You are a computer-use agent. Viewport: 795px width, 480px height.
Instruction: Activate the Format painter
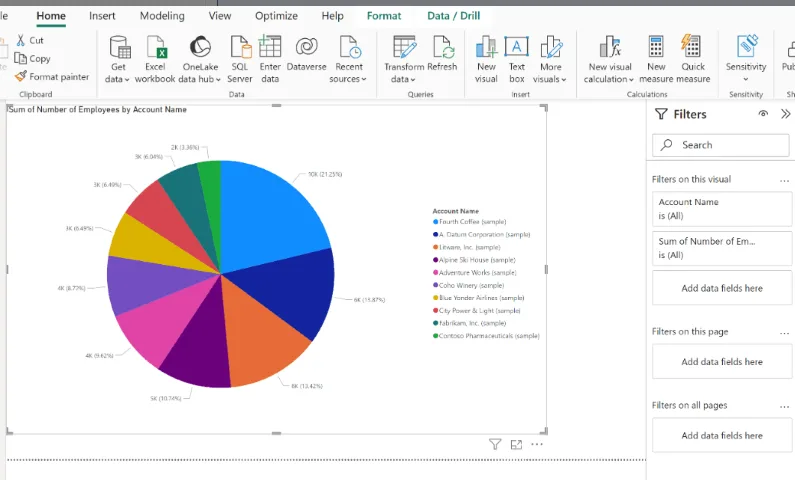(x=52, y=77)
